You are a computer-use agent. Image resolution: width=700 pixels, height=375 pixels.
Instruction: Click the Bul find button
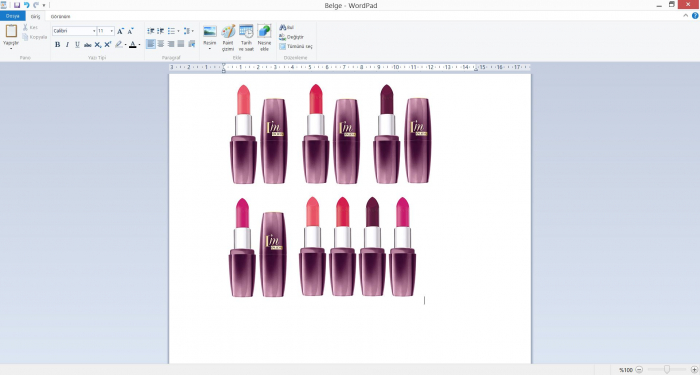tap(287, 28)
